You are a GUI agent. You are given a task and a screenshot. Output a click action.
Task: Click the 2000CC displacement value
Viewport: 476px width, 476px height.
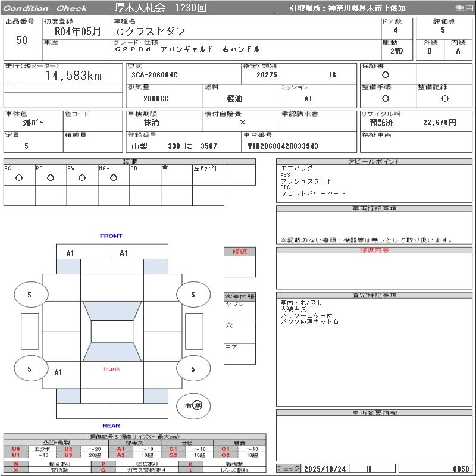click(x=156, y=99)
